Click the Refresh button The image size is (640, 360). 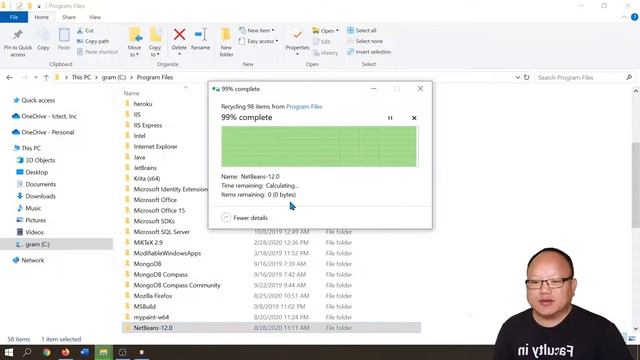527,77
